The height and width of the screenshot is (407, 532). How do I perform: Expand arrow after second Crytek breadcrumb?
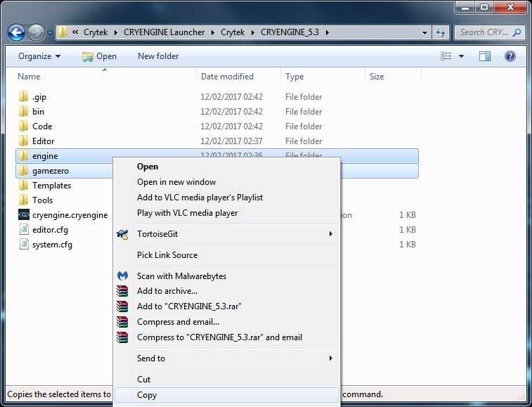coord(253,32)
